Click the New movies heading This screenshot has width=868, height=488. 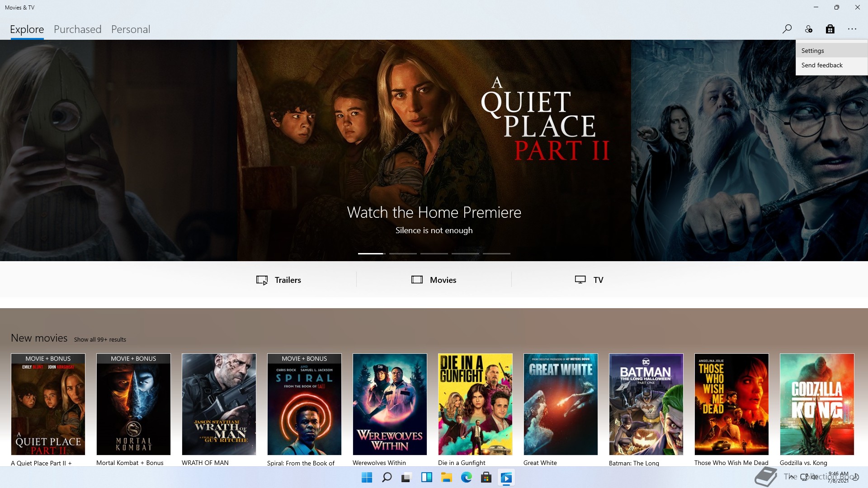click(x=39, y=338)
